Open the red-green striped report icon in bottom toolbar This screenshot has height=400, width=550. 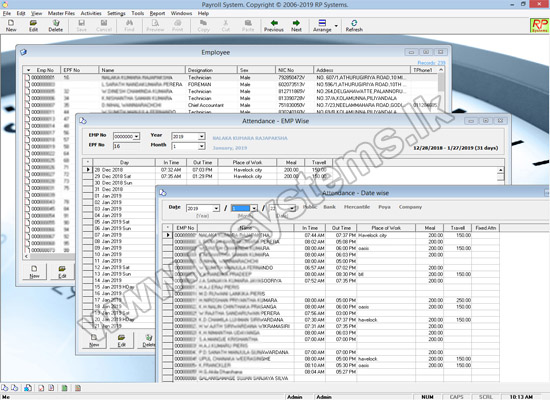pos(78,388)
